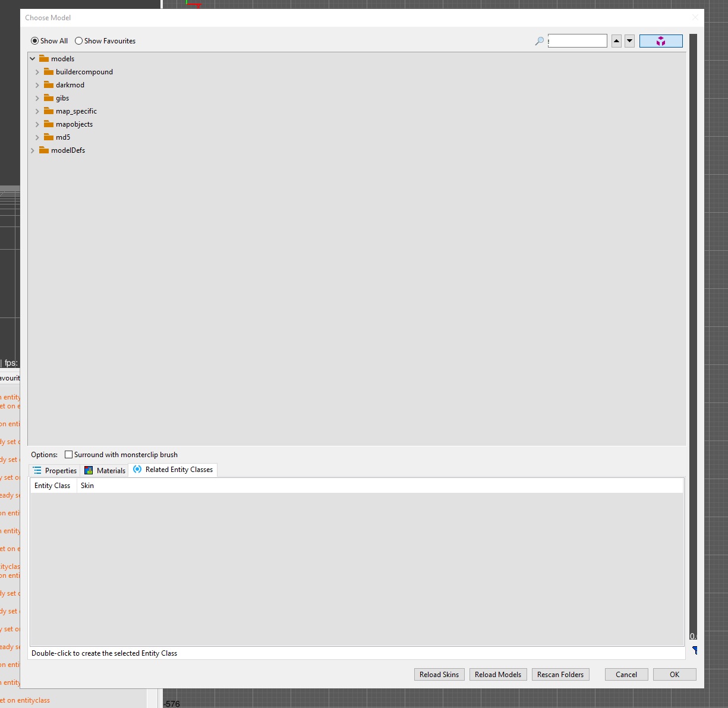Jump to previous search match arrow
The width and height of the screenshot is (728, 708).
[x=616, y=41]
